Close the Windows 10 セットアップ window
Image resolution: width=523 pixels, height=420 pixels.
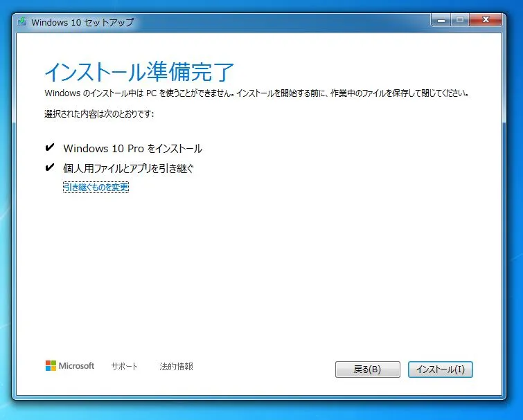coord(486,20)
